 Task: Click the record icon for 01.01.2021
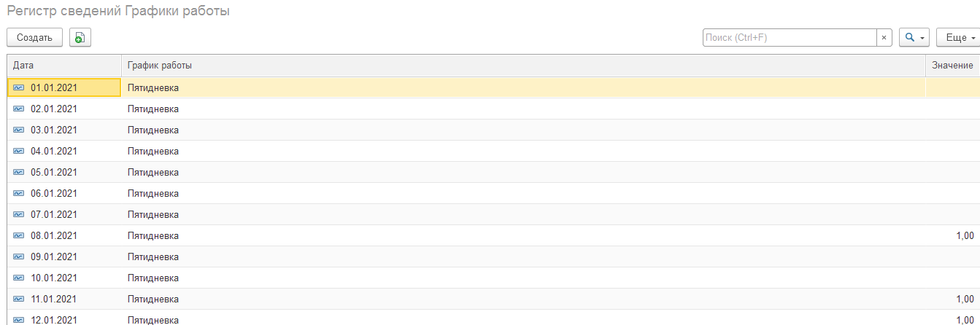[18, 88]
